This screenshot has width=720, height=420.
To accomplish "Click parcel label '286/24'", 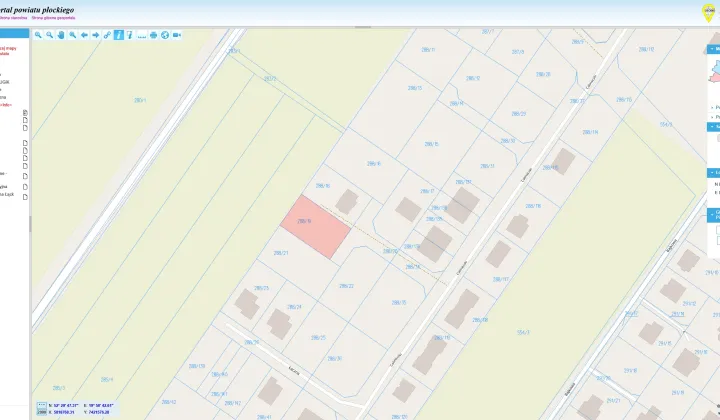I will 294,307.
